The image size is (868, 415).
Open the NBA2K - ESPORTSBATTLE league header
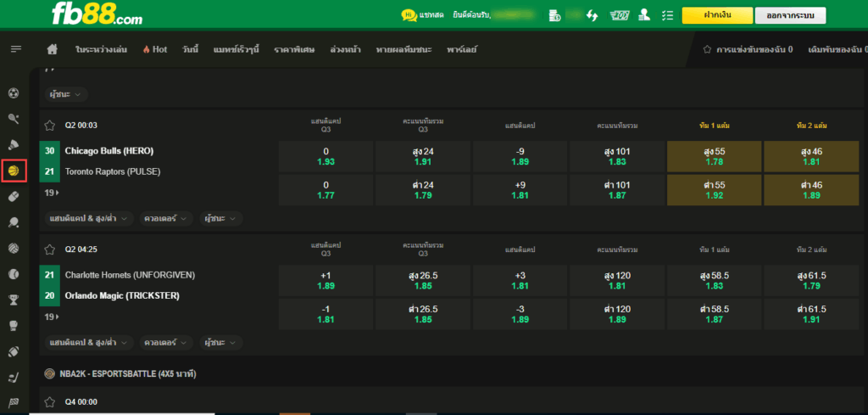[x=128, y=374]
